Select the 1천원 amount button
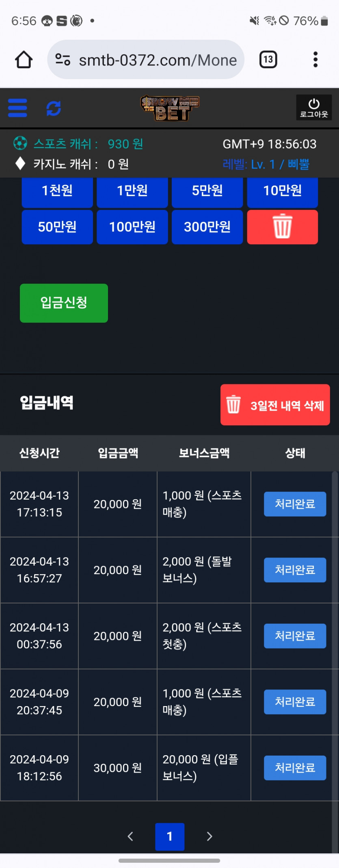The image size is (339, 868). click(57, 191)
